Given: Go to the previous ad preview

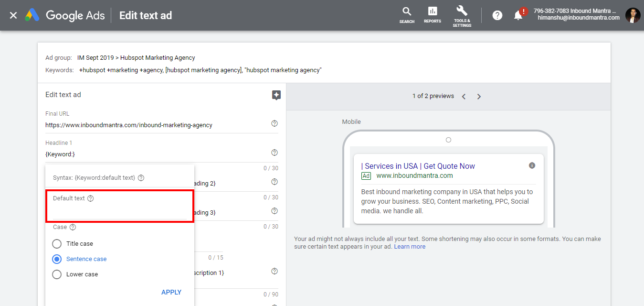Looking at the screenshot, I should click(464, 97).
